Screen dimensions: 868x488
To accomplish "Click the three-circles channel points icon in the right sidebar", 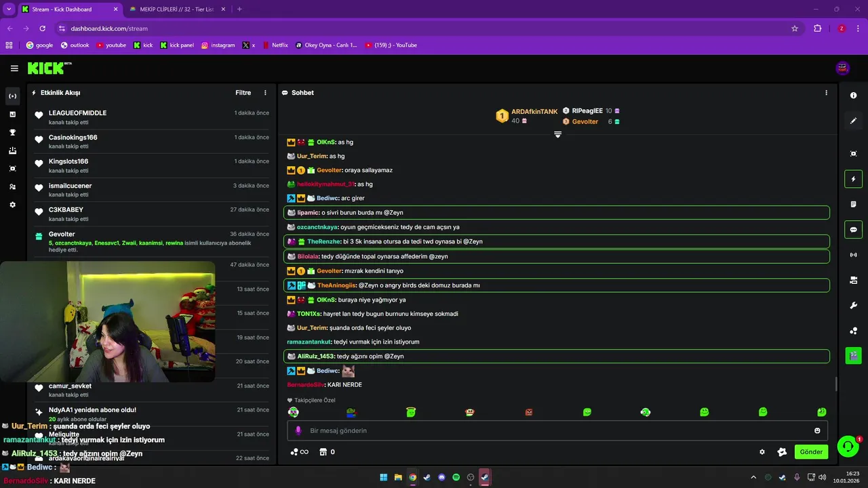I will coord(854,331).
